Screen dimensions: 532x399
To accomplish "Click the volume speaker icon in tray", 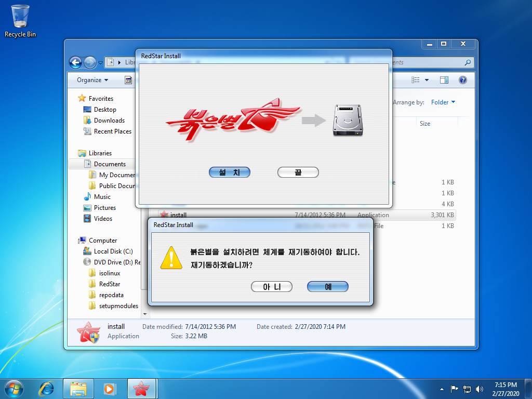I will click(x=479, y=389).
